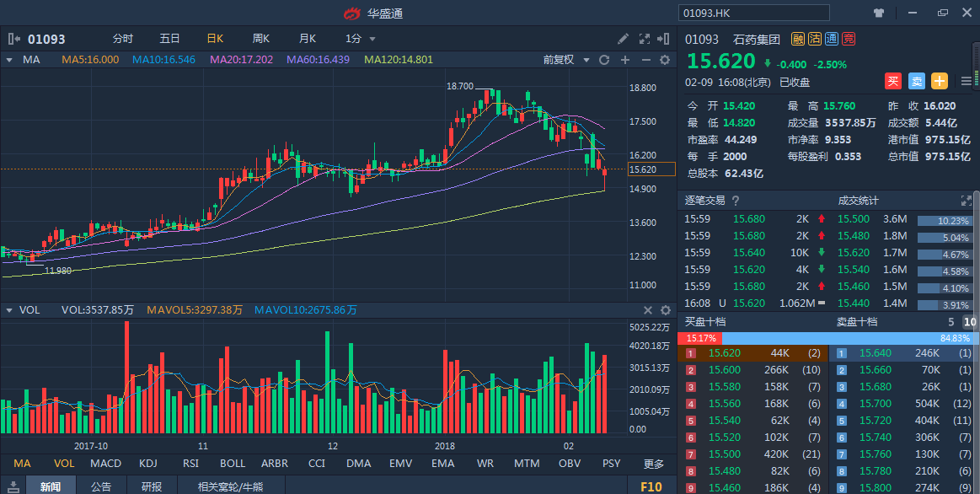This screenshot has height=494, width=980.
Task: Open the skin theme shirt icon
Action: (x=880, y=13)
